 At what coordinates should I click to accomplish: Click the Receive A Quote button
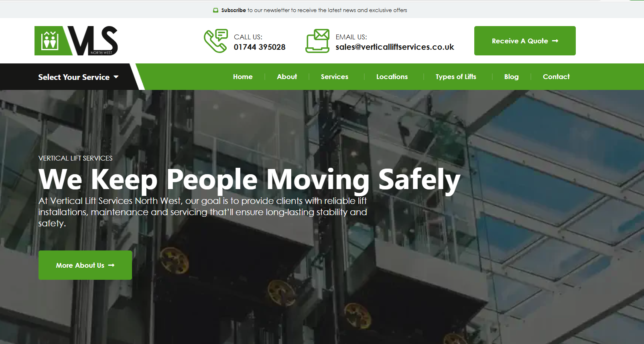click(525, 41)
